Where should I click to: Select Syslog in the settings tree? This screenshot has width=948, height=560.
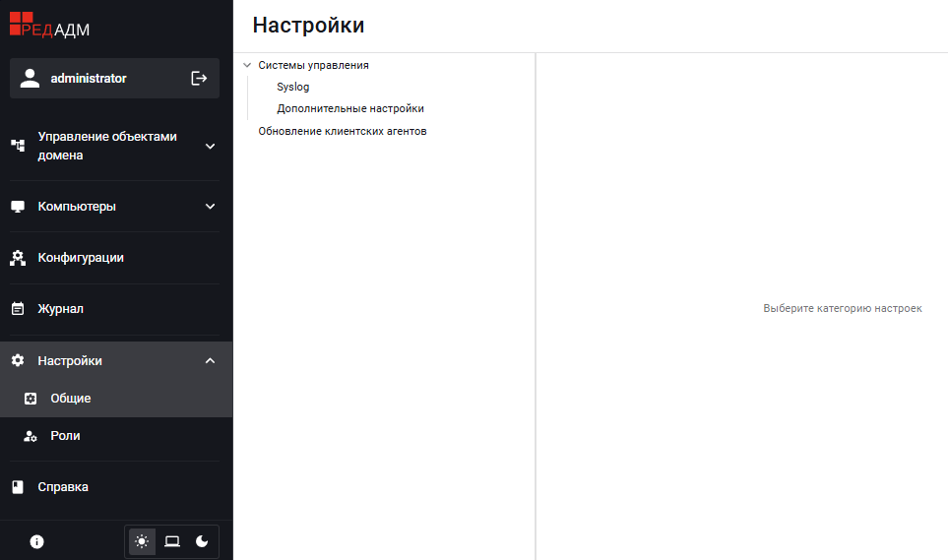coord(292,87)
